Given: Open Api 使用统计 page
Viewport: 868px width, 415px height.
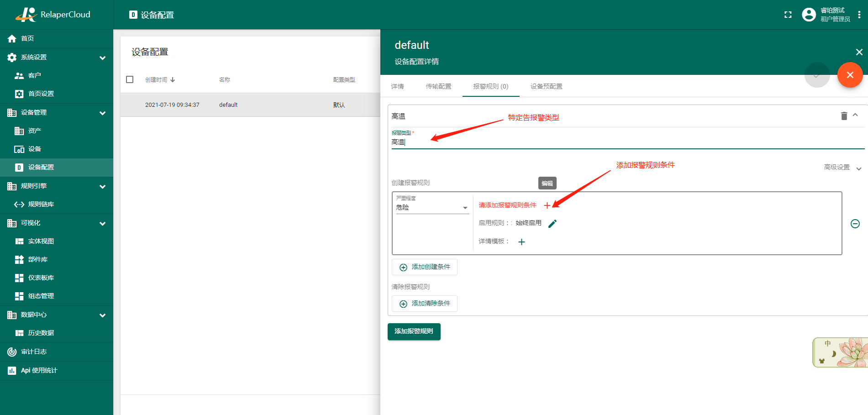Looking at the screenshot, I should coord(57,370).
